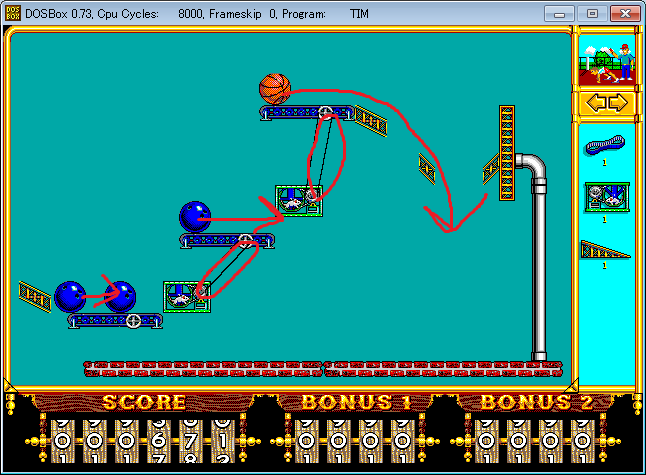Screen dimensions: 646x475
Task: Pick the incline ramp from the parts bin
Action: click(605, 250)
